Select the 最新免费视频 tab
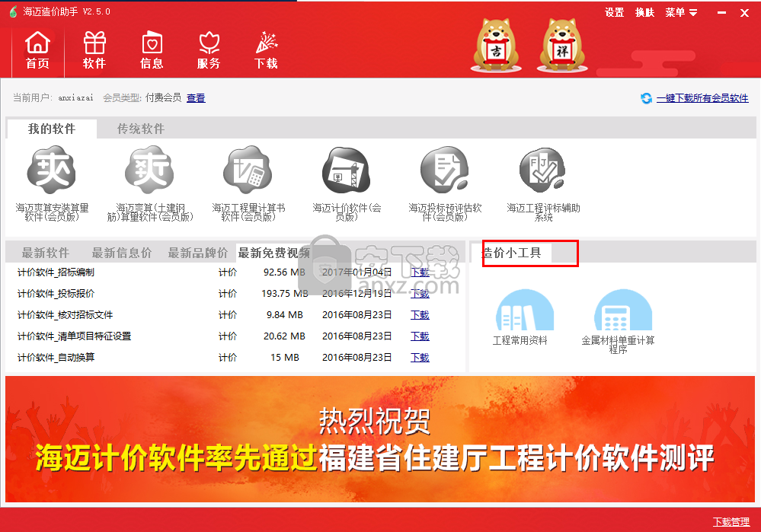The height and width of the screenshot is (532, 761). pos(273,253)
